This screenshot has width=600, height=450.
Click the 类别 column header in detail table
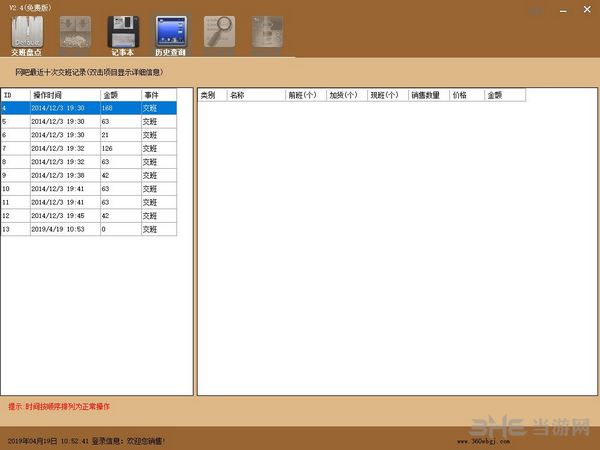pyautogui.click(x=211, y=95)
